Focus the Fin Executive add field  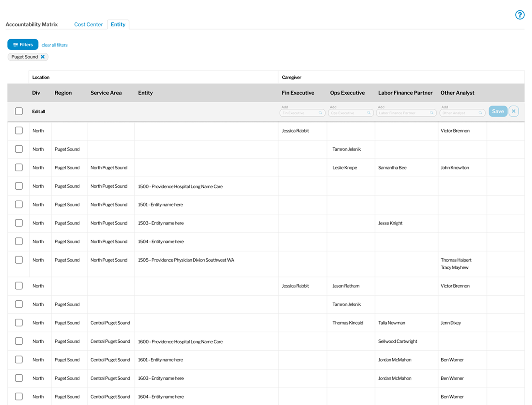(300, 113)
